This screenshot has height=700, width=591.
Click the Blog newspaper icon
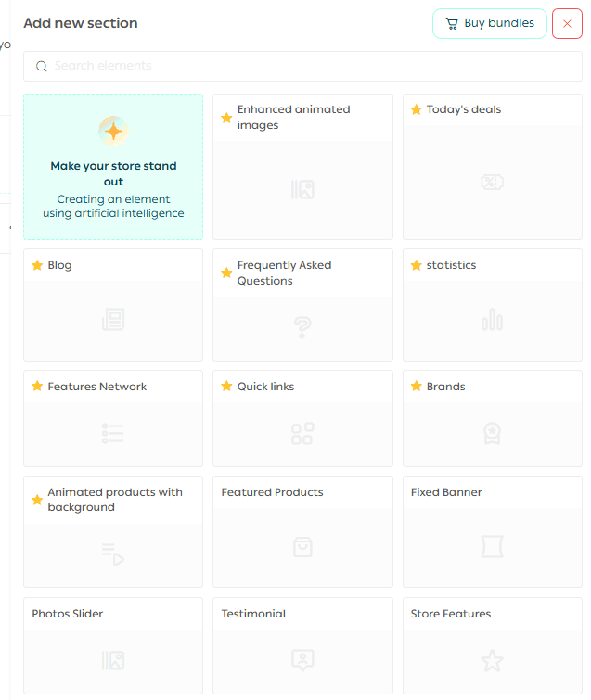[x=113, y=321]
